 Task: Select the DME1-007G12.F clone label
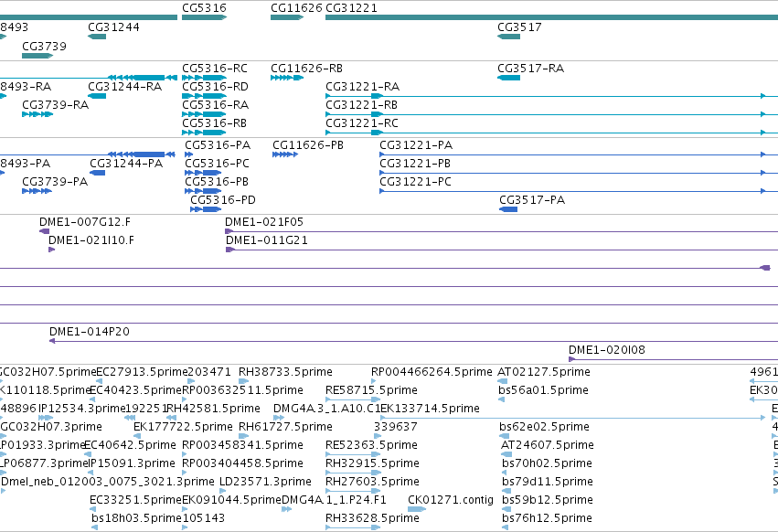click(85, 222)
